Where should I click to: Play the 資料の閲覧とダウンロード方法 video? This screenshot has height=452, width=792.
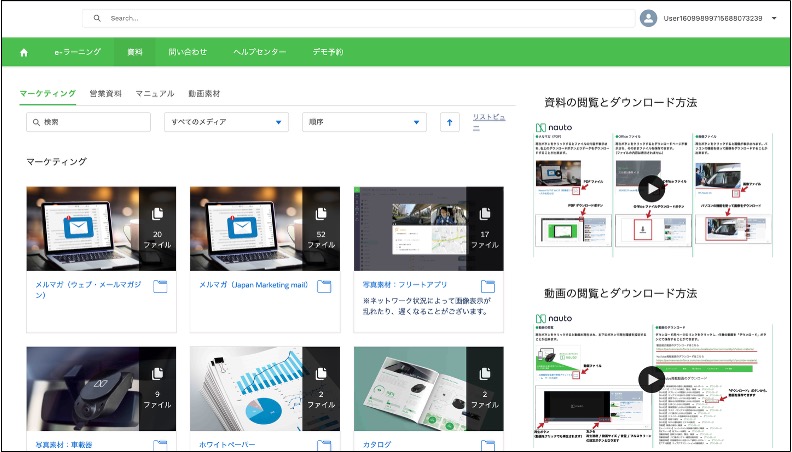click(652, 188)
